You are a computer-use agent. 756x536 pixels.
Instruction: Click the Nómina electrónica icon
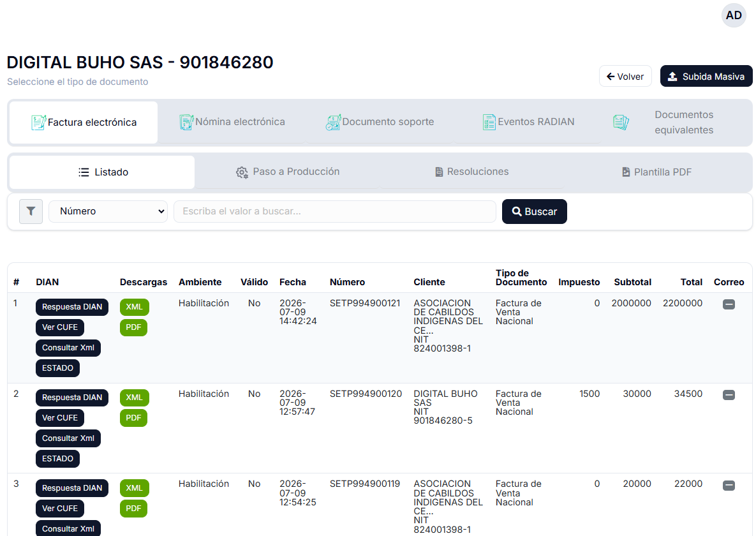(x=186, y=122)
